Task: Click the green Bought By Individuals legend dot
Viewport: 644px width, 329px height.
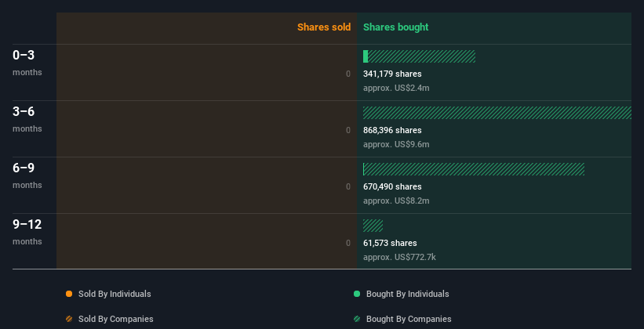Action: pyautogui.click(x=357, y=294)
